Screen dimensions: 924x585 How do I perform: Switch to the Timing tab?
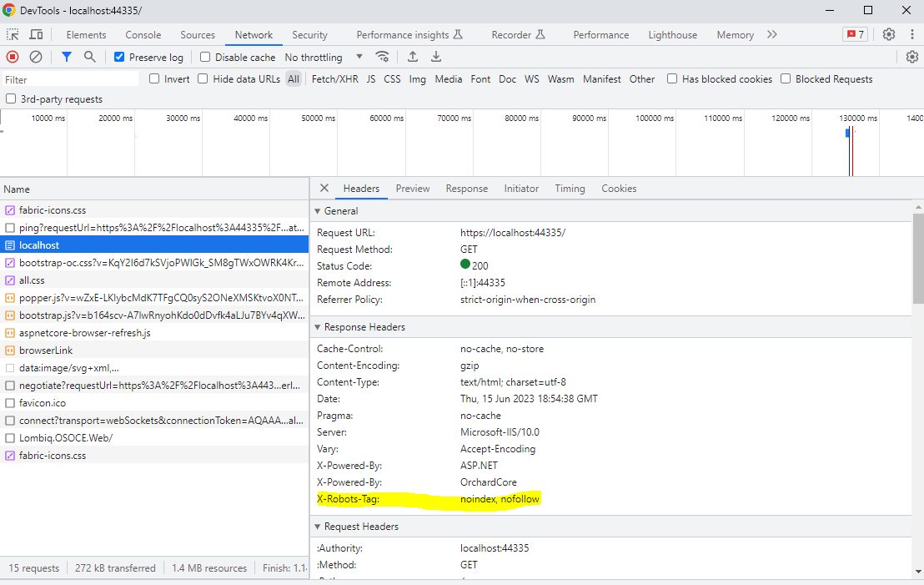[570, 188]
